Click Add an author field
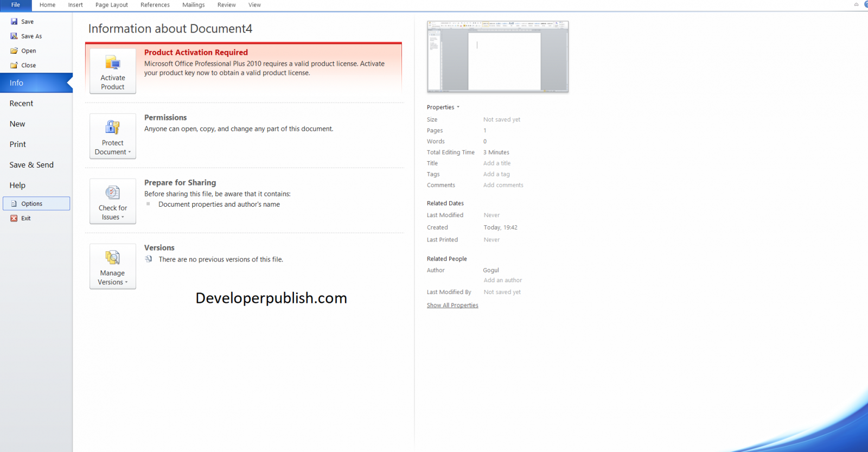868x452 pixels. [503, 281]
